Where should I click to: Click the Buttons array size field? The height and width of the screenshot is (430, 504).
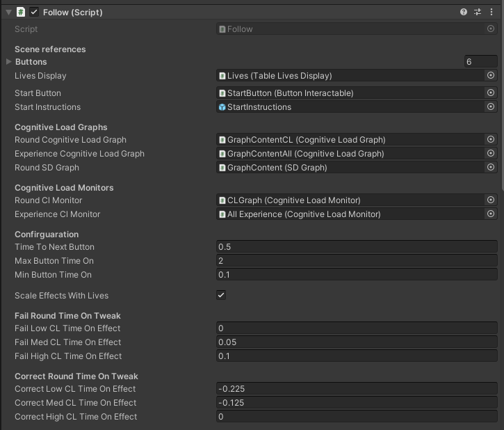point(480,62)
